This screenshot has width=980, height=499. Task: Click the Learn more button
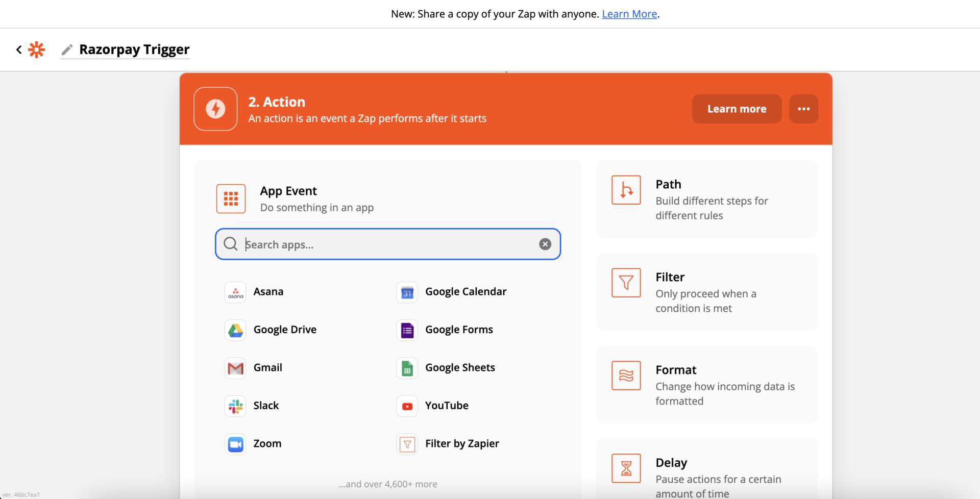click(x=737, y=109)
